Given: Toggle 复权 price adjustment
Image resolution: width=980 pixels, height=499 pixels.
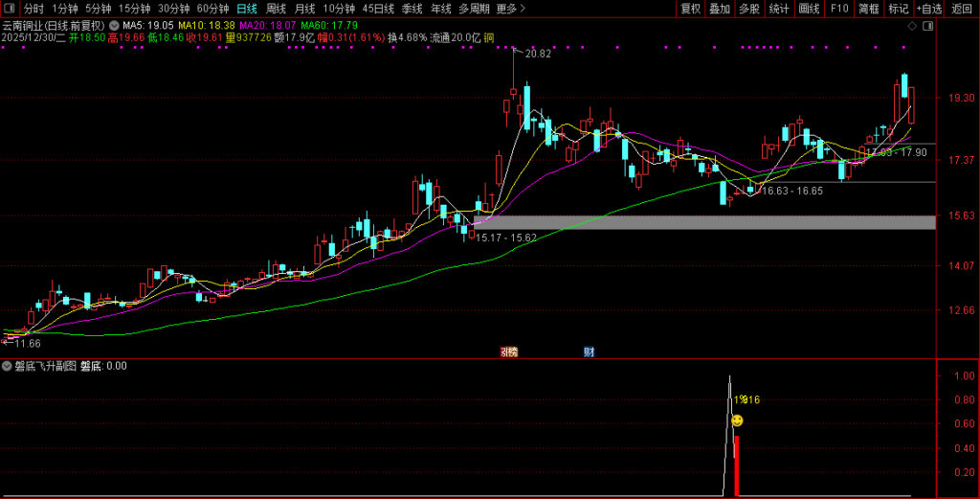Looking at the screenshot, I should pos(690,9).
